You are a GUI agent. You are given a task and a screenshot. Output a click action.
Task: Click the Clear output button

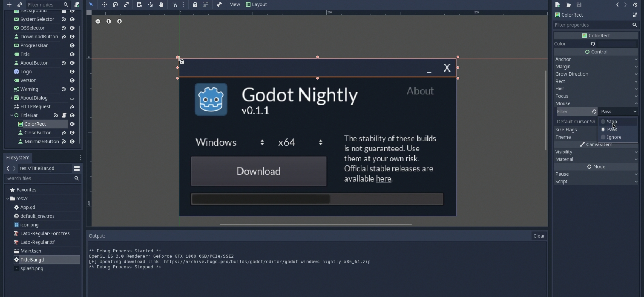click(539, 236)
